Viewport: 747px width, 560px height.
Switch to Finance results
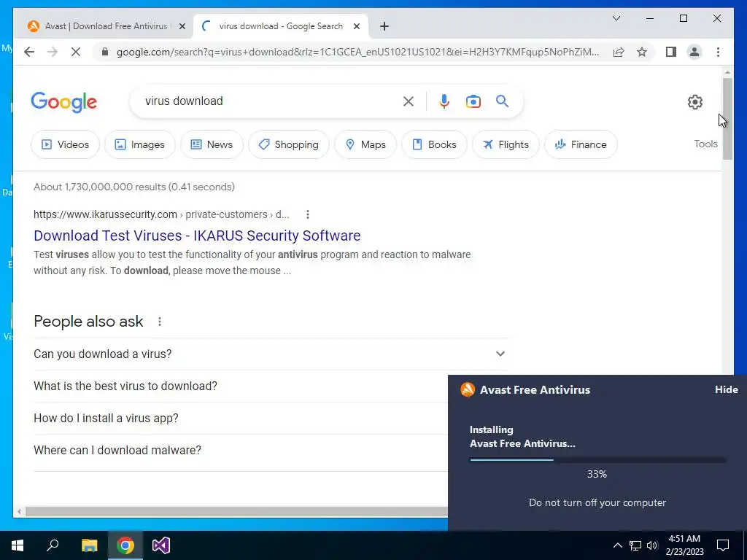pos(581,144)
